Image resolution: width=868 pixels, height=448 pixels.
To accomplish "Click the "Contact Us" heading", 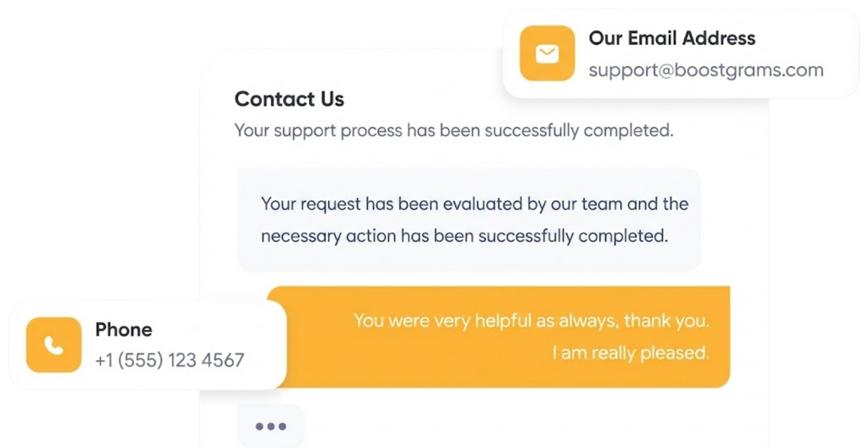I will (289, 99).
